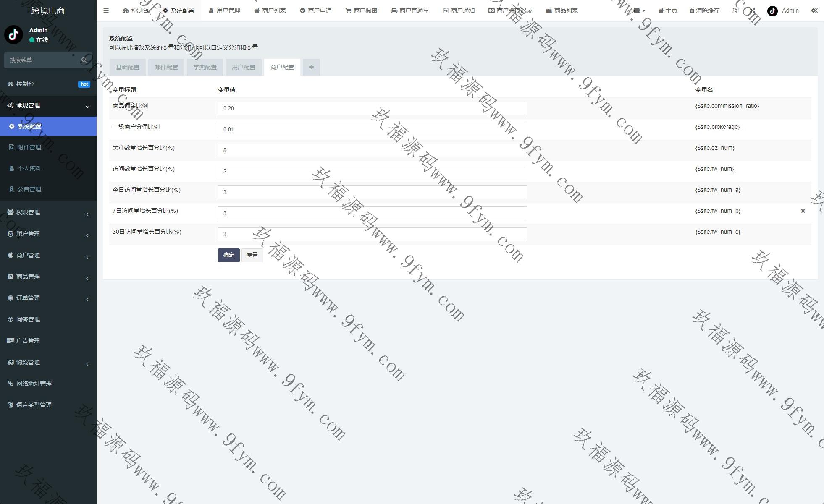Click the search magnifier in menu search
Viewport: 824px width, 504px height.
(84, 60)
